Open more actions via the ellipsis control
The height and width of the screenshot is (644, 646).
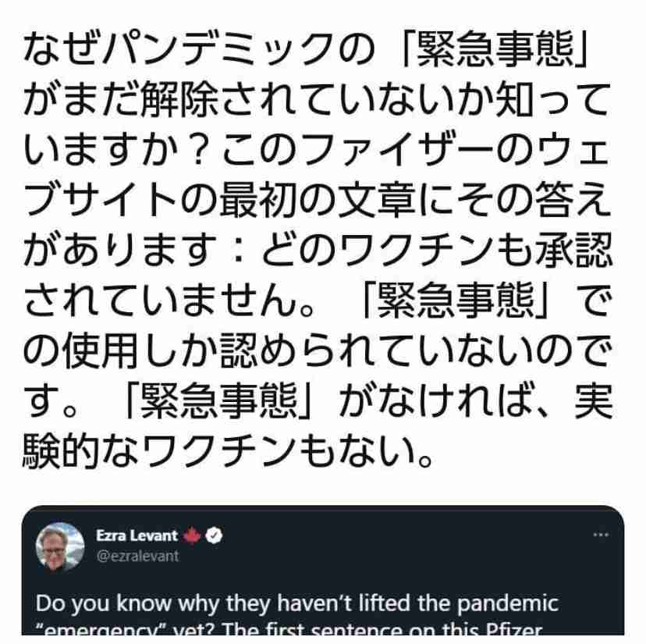click(601, 533)
